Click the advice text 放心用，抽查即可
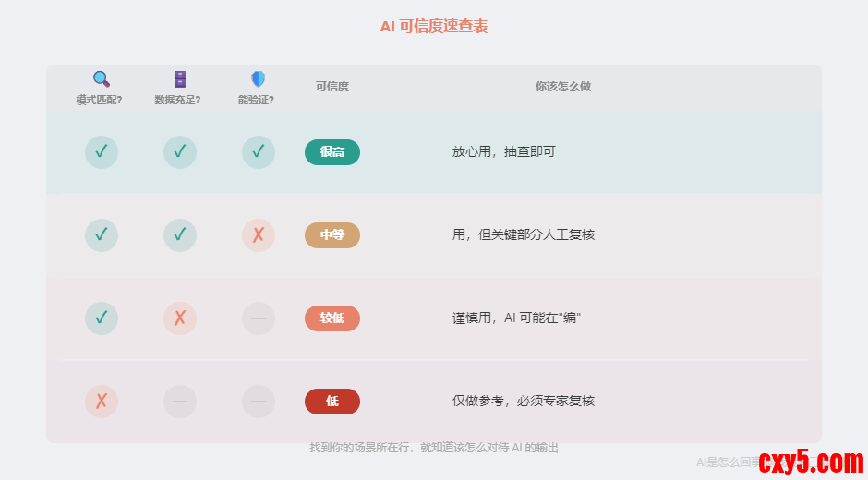The image size is (868, 480). (x=504, y=152)
